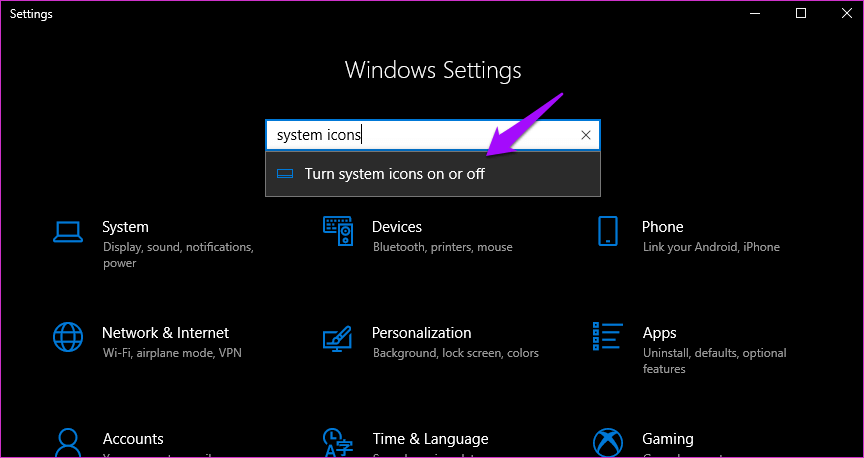The width and height of the screenshot is (864, 458).
Task: Minimize the Settings window
Action: [755, 14]
